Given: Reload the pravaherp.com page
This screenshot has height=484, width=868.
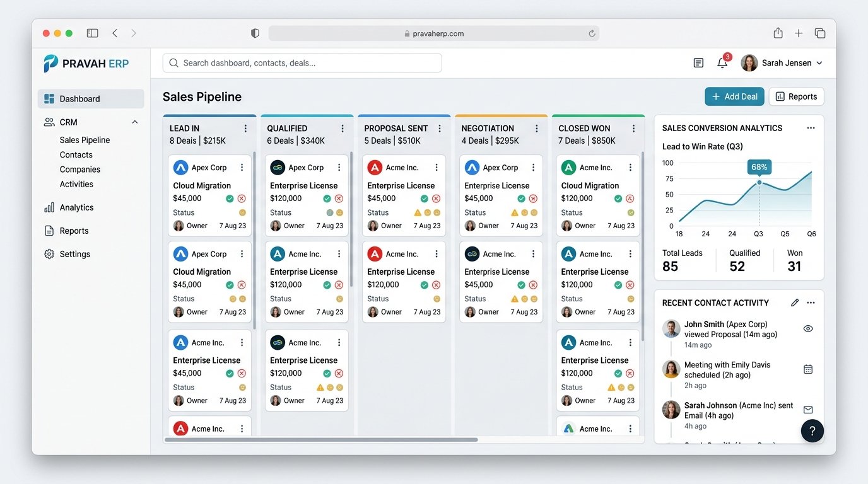Looking at the screenshot, I should (x=592, y=33).
